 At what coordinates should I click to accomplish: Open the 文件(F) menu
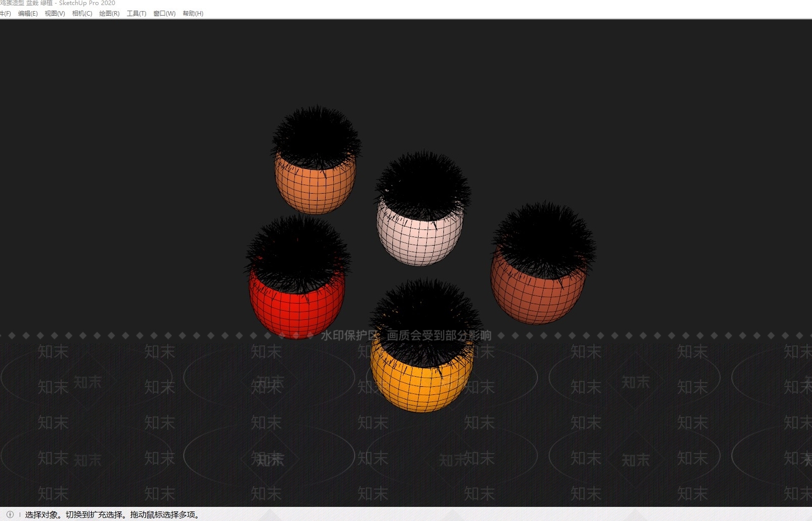pyautogui.click(x=5, y=14)
